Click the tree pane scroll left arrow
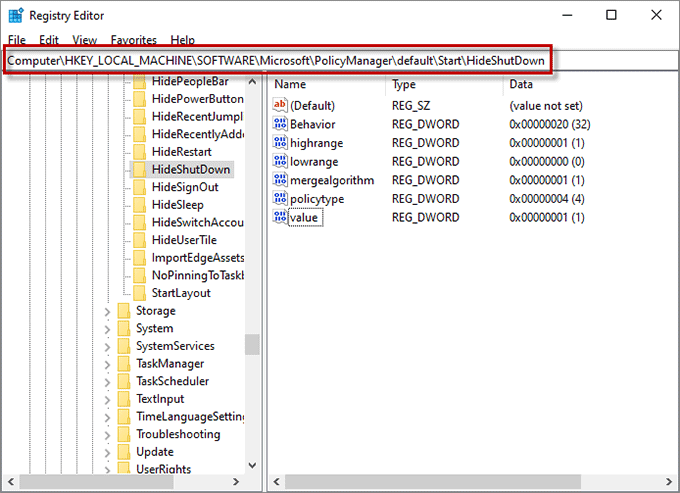The height and width of the screenshot is (493, 680). point(11,481)
